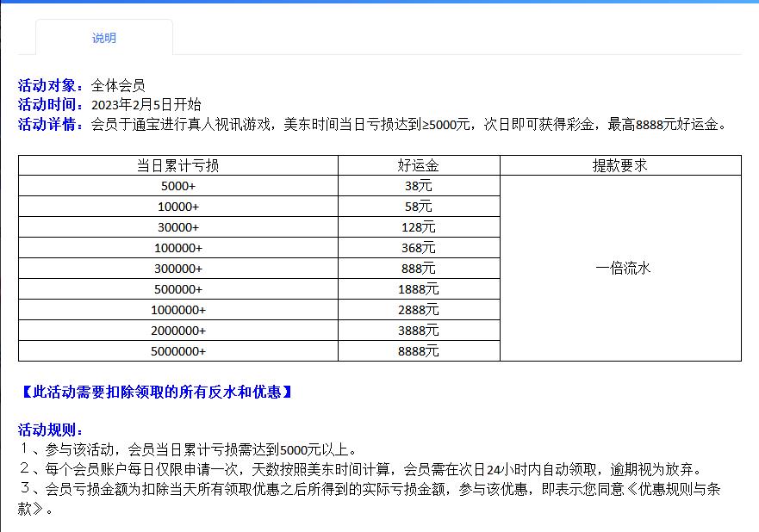The height and width of the screenshot is (532, 759).
Task: Click the 活动规则 heading
Action: (52, 430)
